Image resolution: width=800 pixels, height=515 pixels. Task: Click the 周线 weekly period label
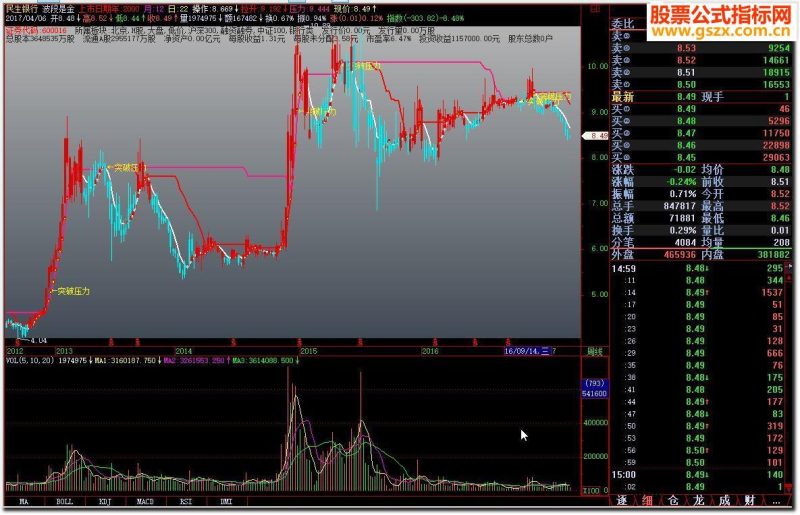tap(594, 352)
